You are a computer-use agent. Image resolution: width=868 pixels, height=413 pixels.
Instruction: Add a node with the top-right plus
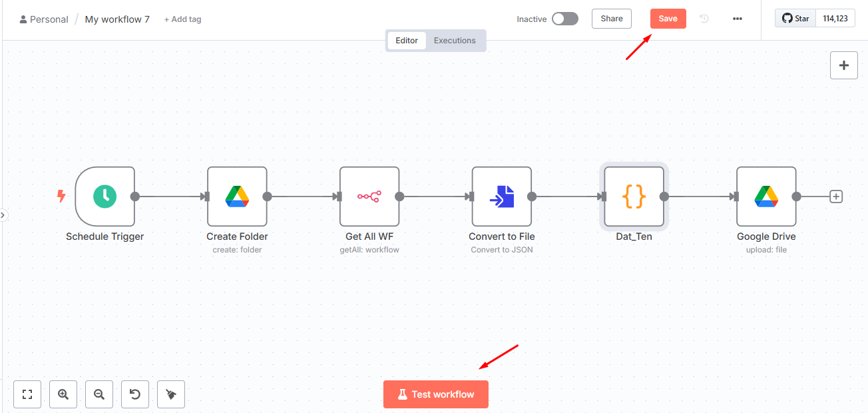(x=844, y=65)
